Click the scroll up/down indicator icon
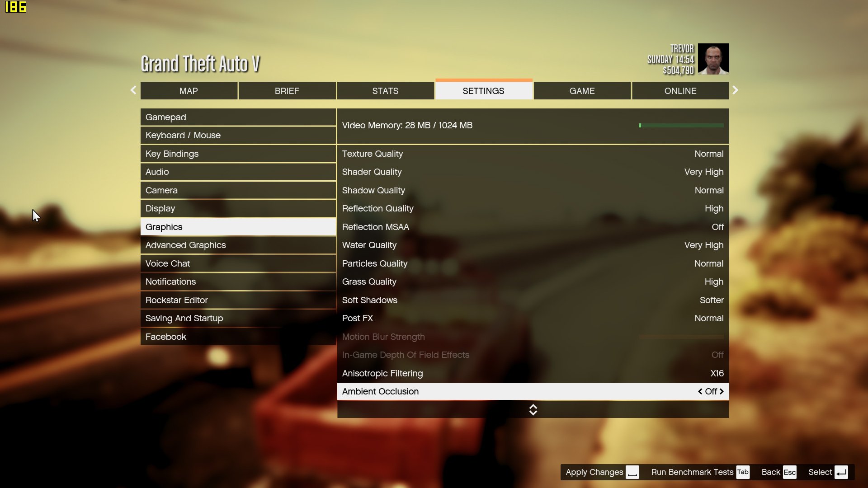The width and height of the screenshot is (868, 488). point(533,409)
